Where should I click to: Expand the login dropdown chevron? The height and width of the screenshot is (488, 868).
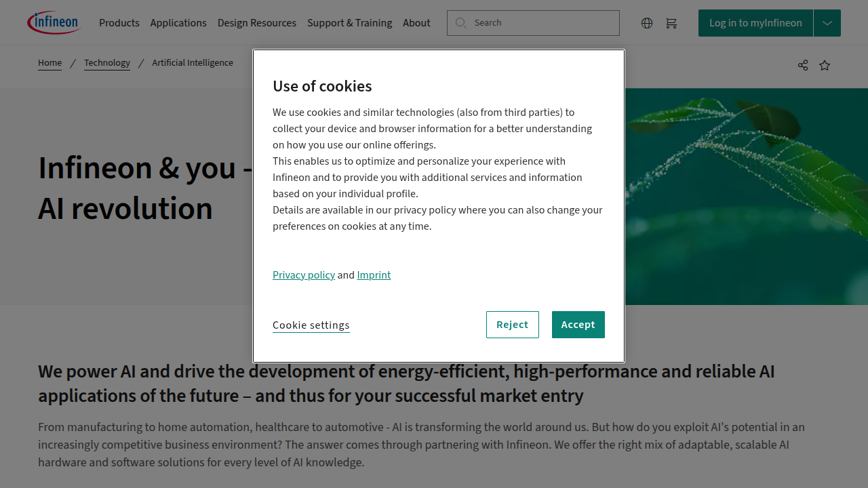click(x=827, y=23)
